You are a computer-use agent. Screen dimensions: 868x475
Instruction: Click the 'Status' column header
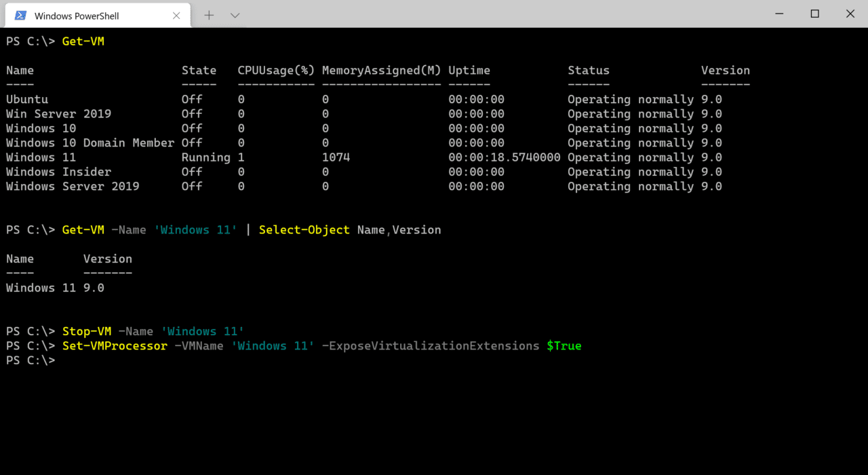coord(589,71)
